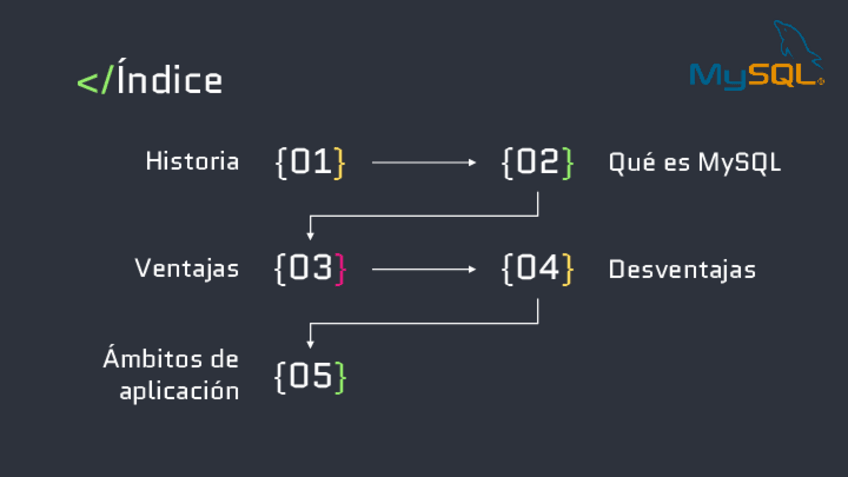Click arrow between 01 and 02

pyautogui.click(x=424, y=162)
